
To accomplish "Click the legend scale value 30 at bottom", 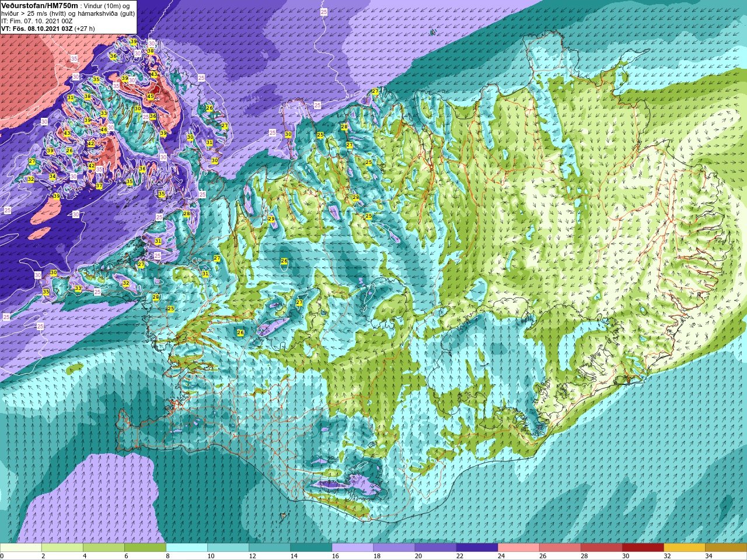I will click(625, 556).
